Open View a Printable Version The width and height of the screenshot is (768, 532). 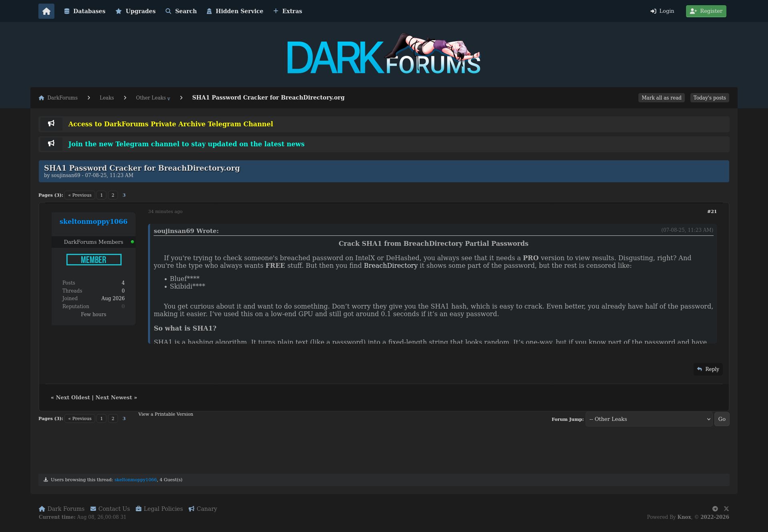[x=166, y=414]
